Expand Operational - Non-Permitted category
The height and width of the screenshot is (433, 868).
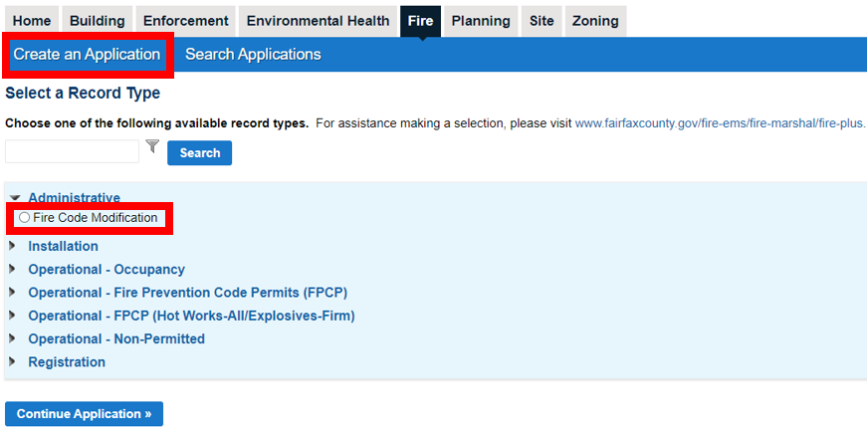point(13,339)
